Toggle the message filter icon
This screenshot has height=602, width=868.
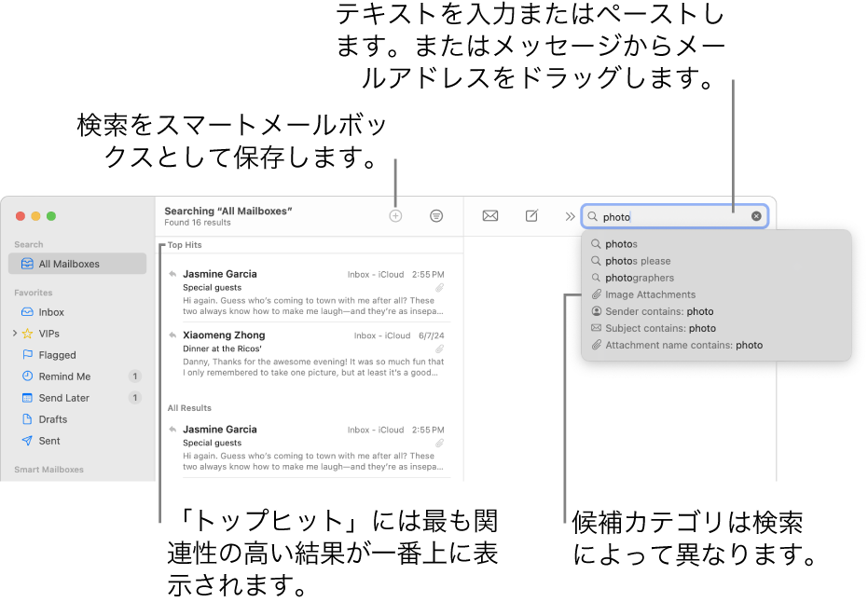coord(436,216)
